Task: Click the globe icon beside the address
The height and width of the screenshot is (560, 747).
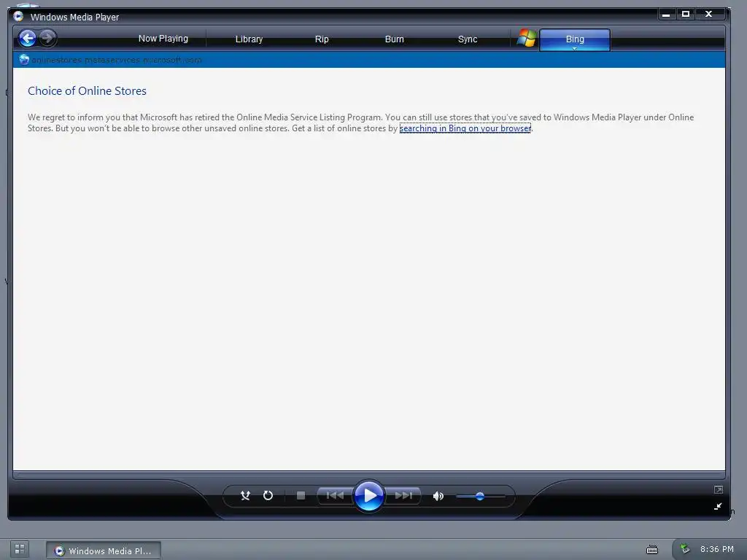Action: (x=24, y=60)
